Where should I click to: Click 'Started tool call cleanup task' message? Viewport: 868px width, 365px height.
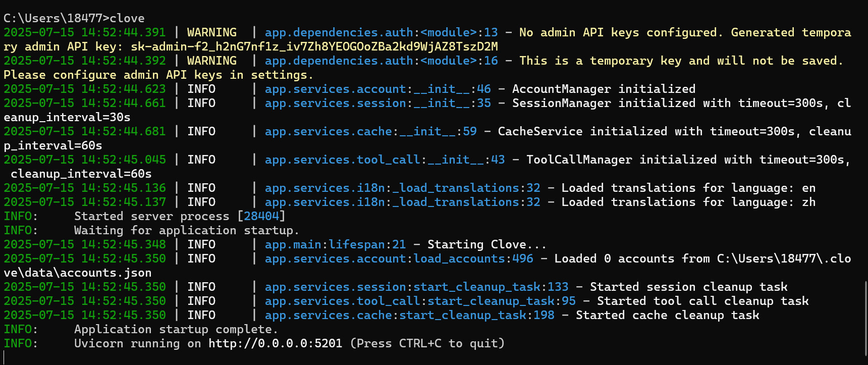pyautogui.click(x=702, y=301)
